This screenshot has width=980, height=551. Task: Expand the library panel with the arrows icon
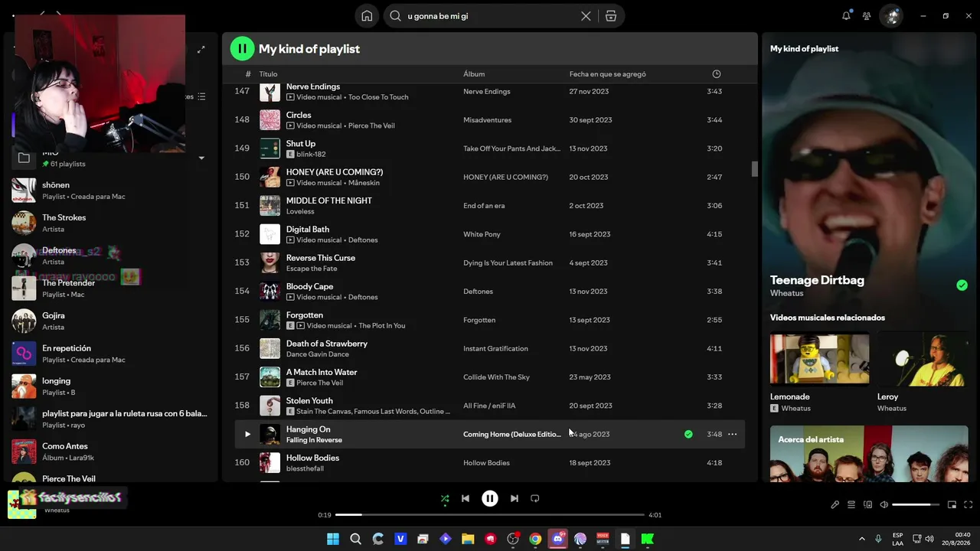click(x=201, y=50)
